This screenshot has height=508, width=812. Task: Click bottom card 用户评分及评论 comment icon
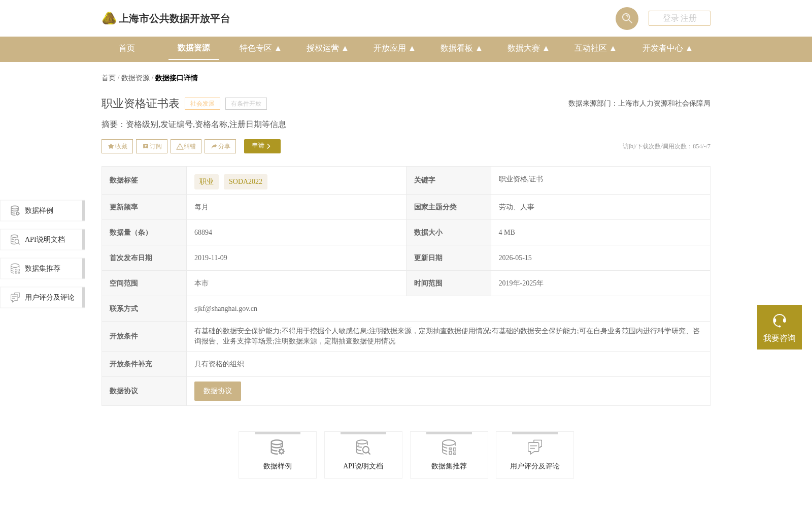(535, 447)
